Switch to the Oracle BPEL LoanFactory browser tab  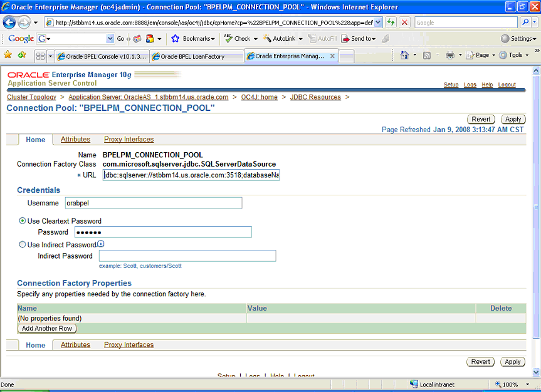coord(197,56)
